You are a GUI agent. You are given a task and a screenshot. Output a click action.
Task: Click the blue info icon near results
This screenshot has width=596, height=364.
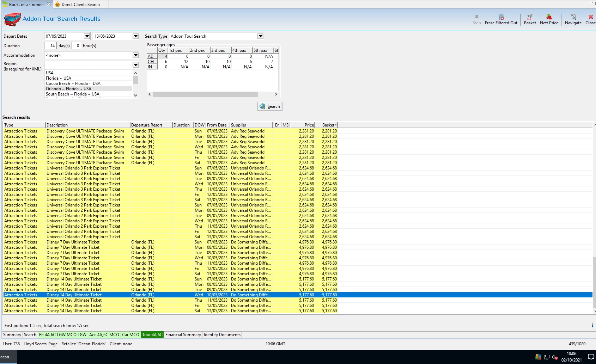(592, 326)
